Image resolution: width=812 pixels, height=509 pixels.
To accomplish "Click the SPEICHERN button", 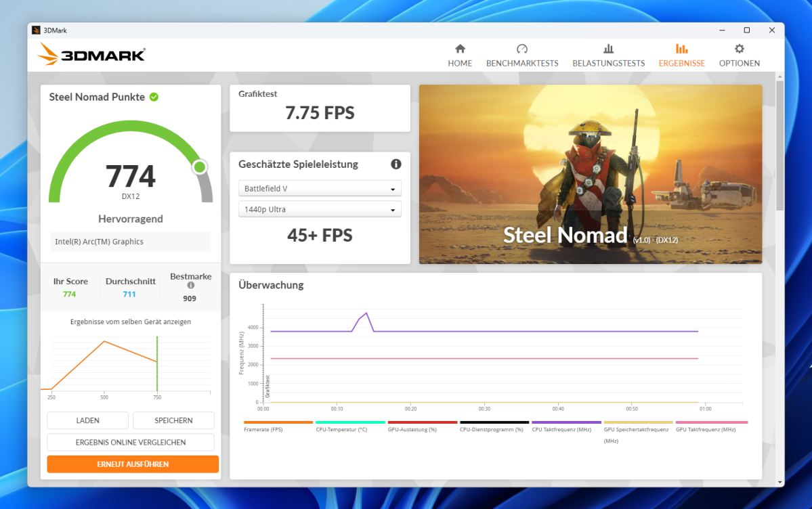I will [x=173, y=420].
